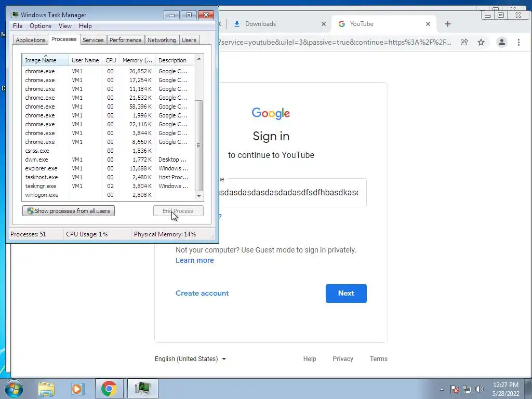Switch to the Applications tab

tap(31, 40)
